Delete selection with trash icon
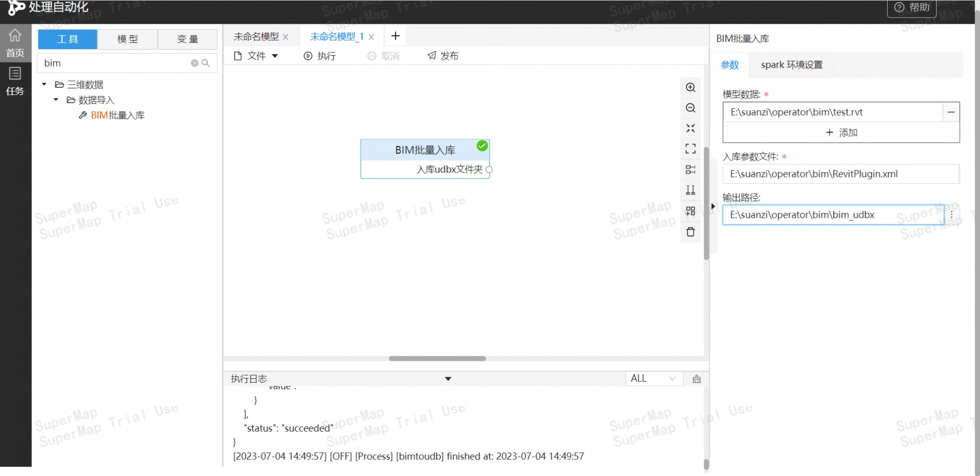This screenshot has width=980, height=476. pyautogui.click(x=691, y=232)
